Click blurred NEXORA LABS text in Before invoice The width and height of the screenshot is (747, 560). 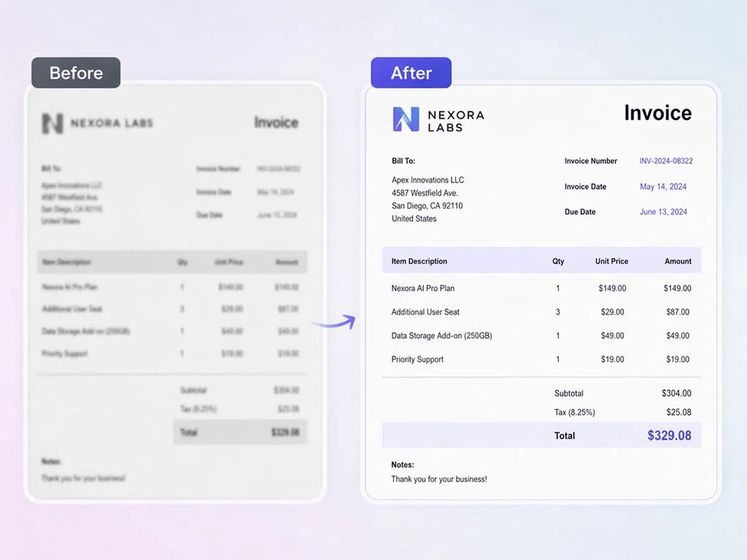(x=111, y=123)
